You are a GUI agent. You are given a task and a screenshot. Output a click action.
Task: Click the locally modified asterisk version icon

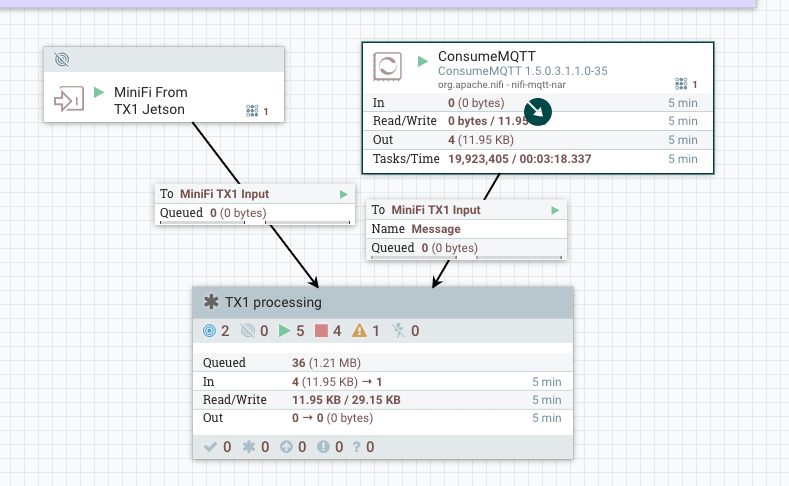(249, 447)
